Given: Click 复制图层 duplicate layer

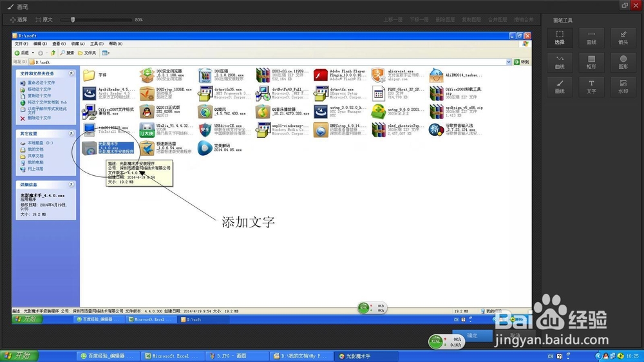Looking at the screenshot, I should coord(471,19).
